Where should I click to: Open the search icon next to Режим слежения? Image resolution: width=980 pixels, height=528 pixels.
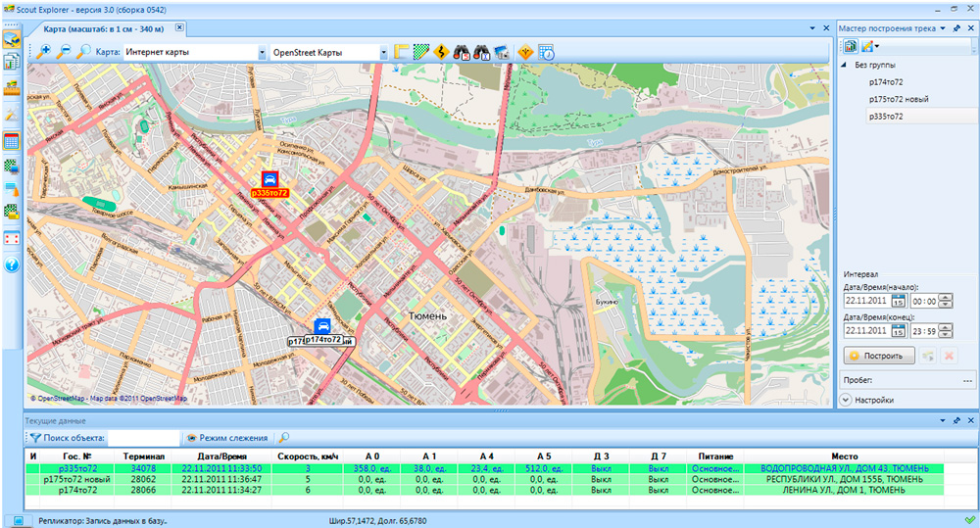pos(284,438)
